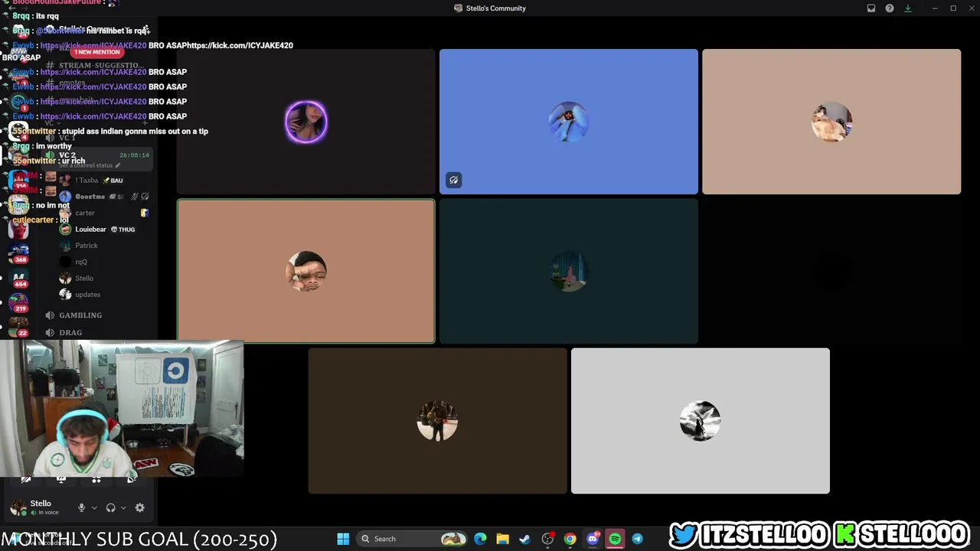
Task: Select Patrick in voice member list
Action: coord(86,246)
